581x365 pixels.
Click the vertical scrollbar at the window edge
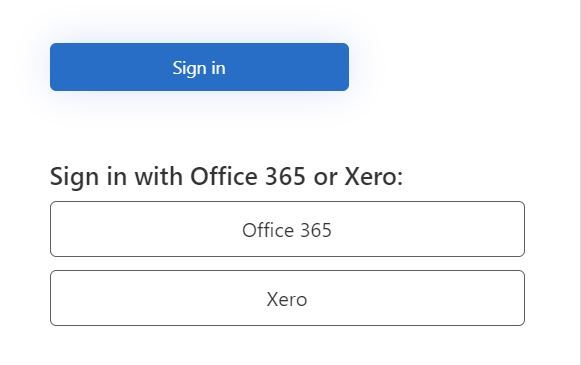click(578, 182)
